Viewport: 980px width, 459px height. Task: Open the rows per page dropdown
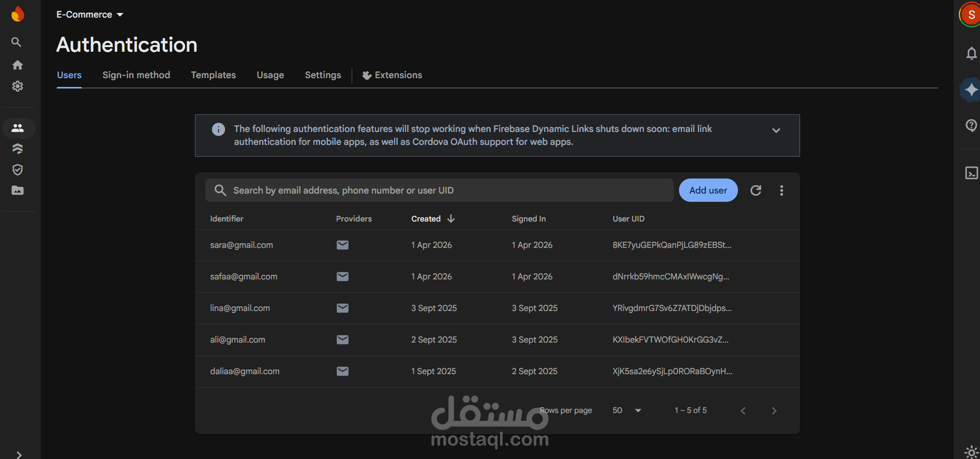[627, 410]
